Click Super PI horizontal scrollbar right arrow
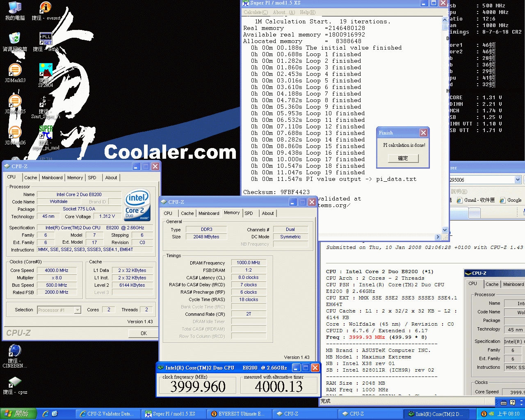The width and height of the screenshot is (525, 420). click(x=438, y=237)
